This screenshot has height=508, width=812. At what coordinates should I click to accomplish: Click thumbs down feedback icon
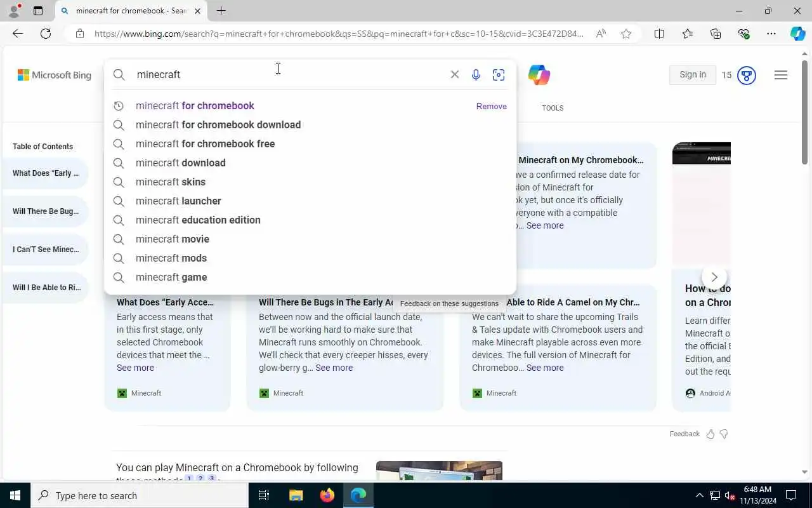(724, 434)
